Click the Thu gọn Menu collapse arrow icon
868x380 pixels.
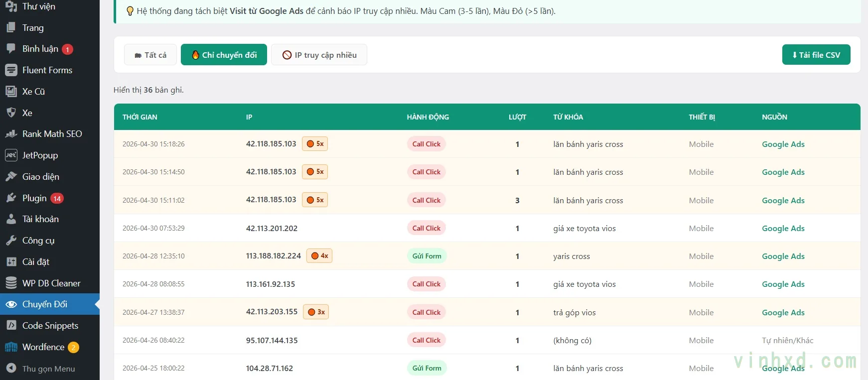point(11,369)
